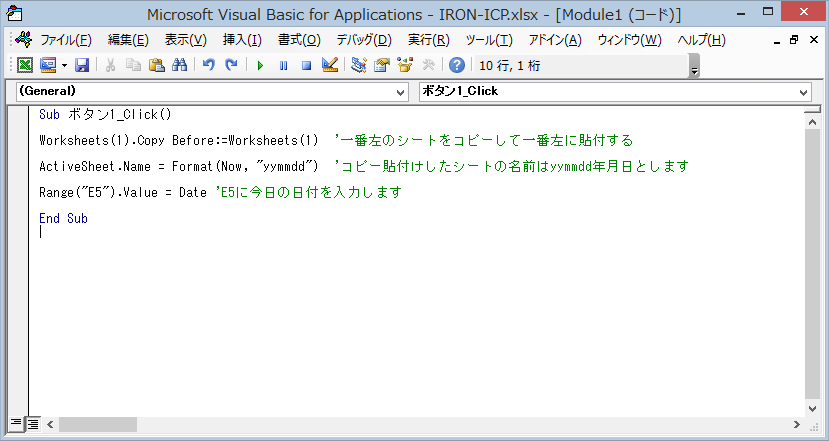The width and height of the screenshot is (829, 441).
Task: Open the 挿入(I) menu
Action: click(x=242, y=40)
